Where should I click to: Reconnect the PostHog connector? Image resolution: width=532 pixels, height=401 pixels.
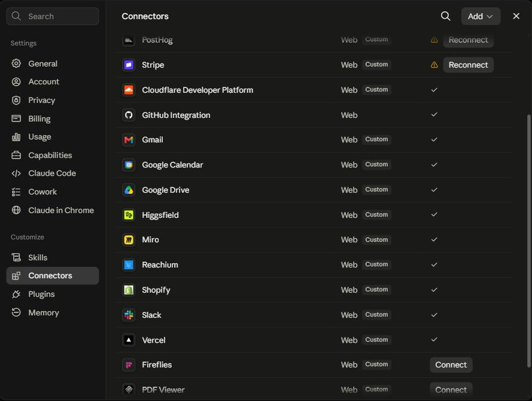point(468,40)
